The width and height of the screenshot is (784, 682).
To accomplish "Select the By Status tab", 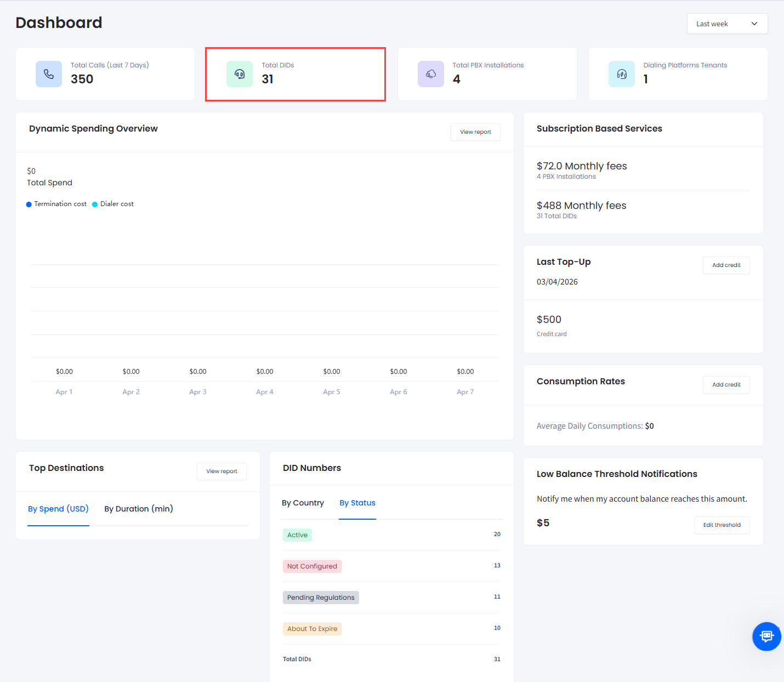I will point(357,503).
